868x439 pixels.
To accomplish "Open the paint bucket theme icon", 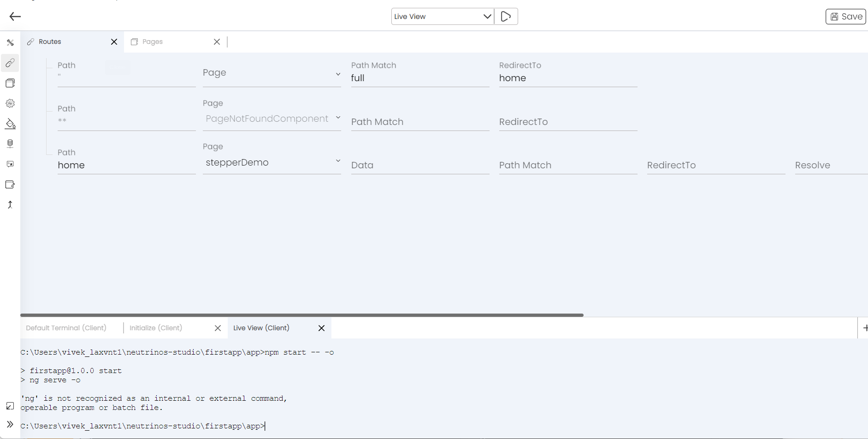I will click(10, 124).
